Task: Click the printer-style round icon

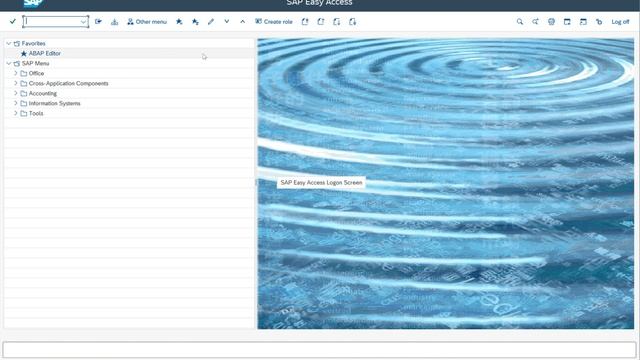Action: [x=551, y=22]
